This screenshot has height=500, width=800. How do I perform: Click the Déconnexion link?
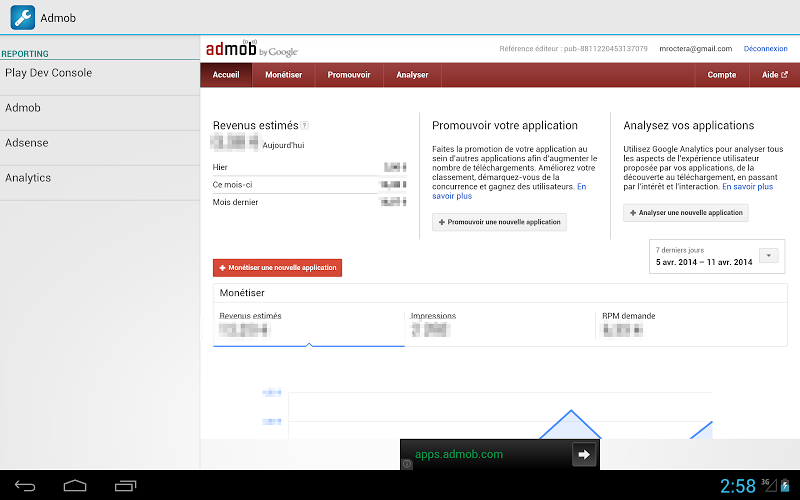tap(765, 49)
